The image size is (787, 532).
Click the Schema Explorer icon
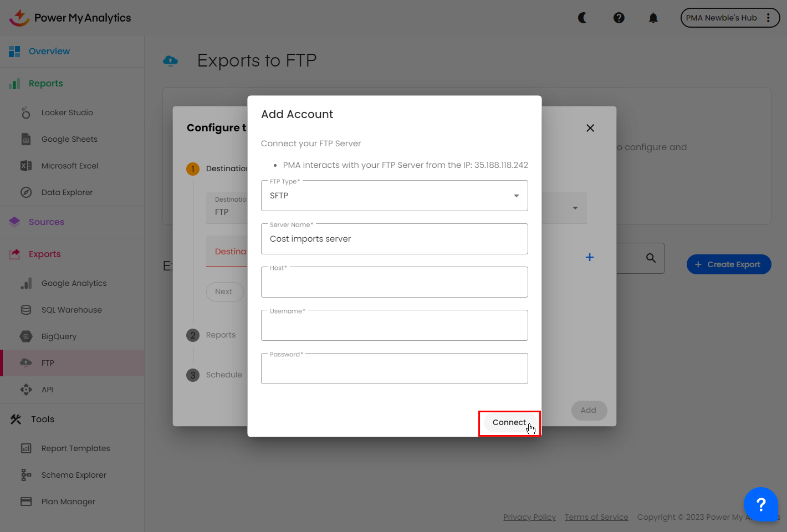pos(26,475)
